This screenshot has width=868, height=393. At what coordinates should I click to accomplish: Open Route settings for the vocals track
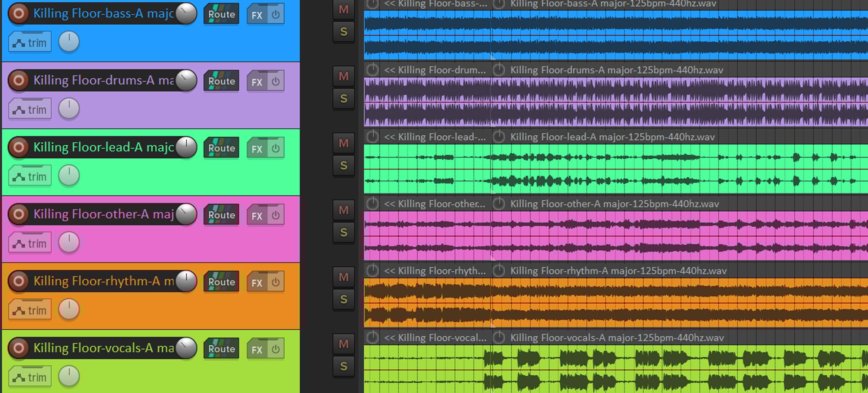(221, 348)
